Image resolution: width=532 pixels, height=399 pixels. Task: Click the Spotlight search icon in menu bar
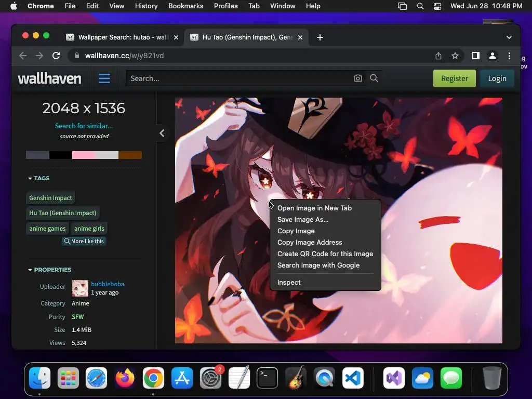[420, 6]
